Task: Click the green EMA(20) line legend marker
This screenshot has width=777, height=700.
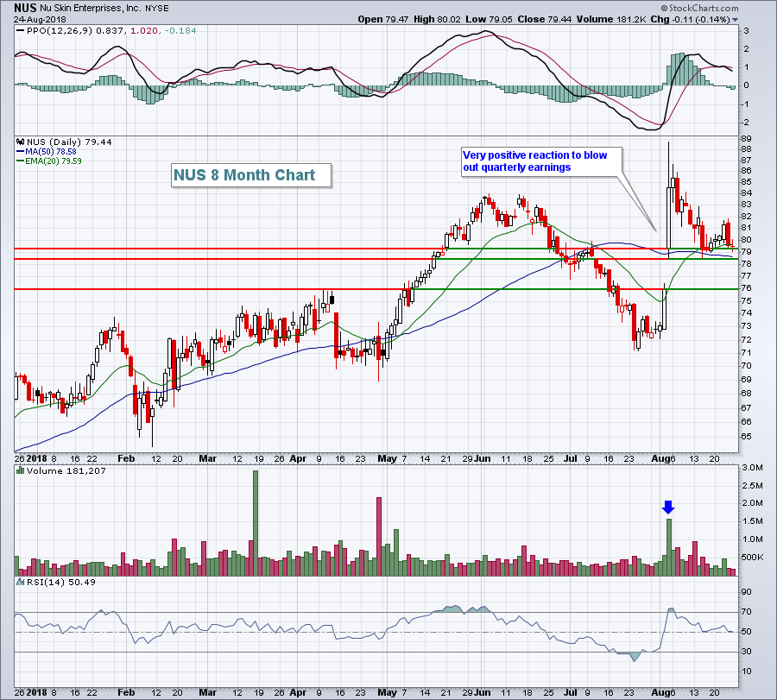Action: [x=21, y=161]
